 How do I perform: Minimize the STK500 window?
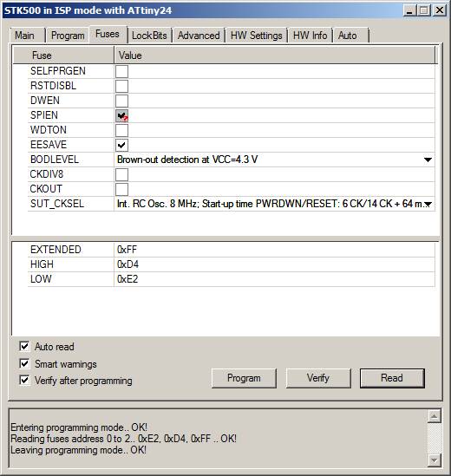(x=409, y=11)
